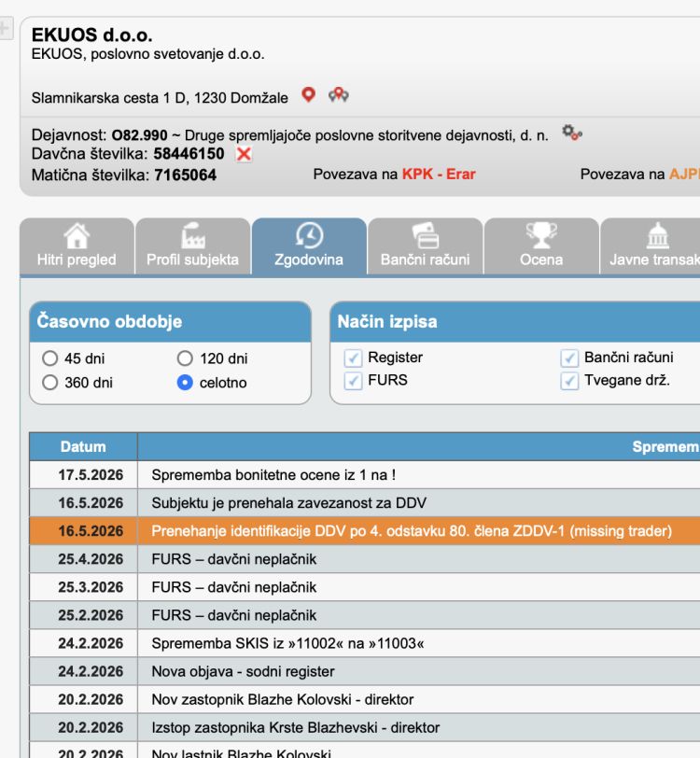Open the AJPES link
Image resolution: width=700 pixels, height=758 pixels.
coord(684,174)
